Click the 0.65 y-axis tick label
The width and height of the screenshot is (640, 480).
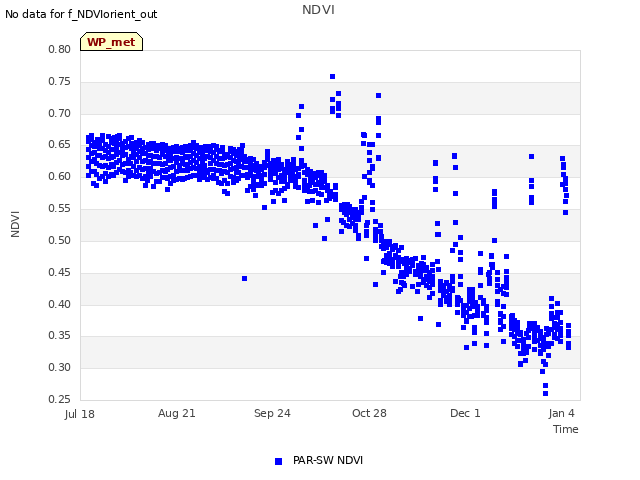(60, 144)
